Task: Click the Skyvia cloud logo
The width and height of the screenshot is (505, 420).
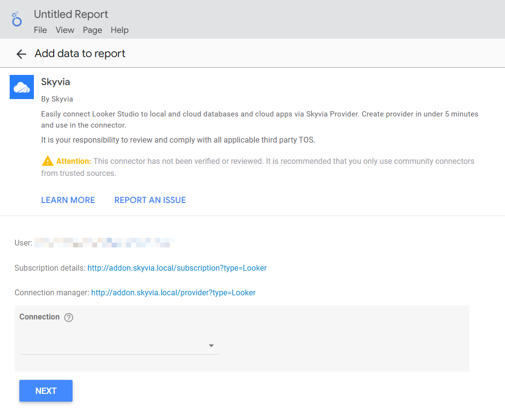Action: click(22, 87)
